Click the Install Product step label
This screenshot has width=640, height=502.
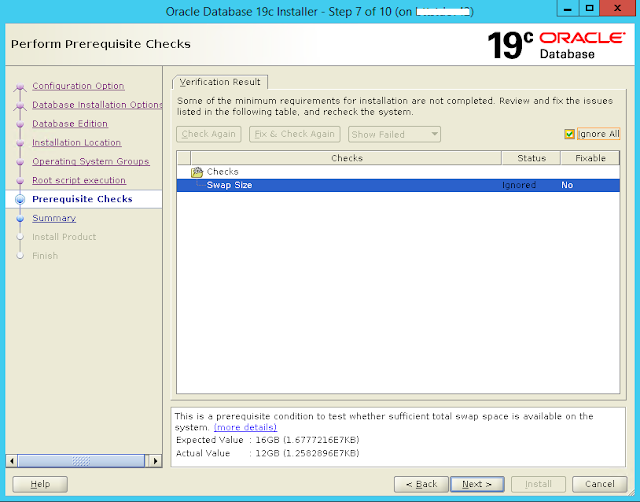point(64,237)
